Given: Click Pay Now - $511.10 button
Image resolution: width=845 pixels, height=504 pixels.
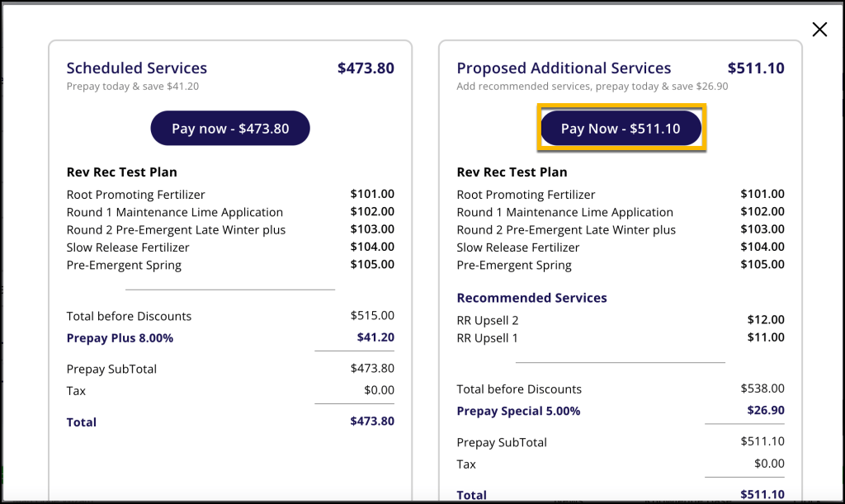Looking at the screenshot, I should [x=621, y=129].
